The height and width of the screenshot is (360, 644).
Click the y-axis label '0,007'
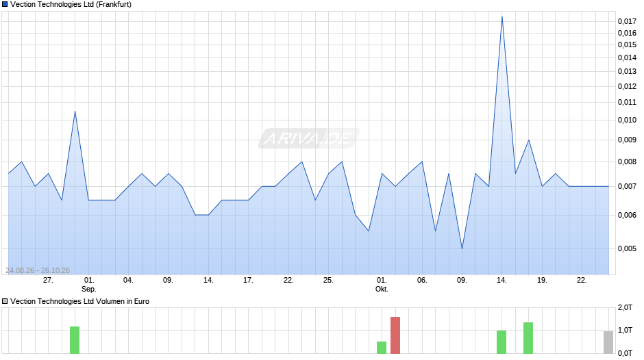pyautogui.click(x=627, y=186)
